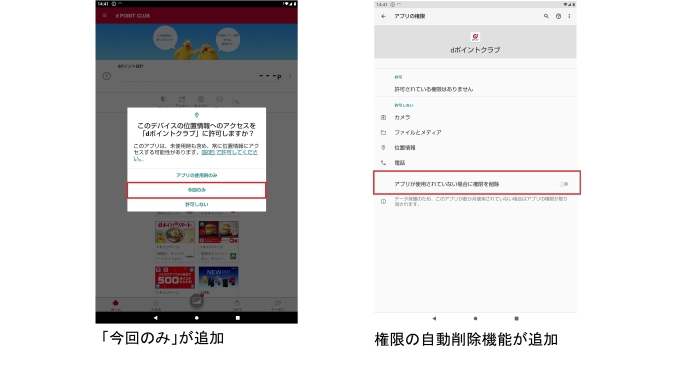Switch to the ホーム tab in bottom bar

pyautogui.click(x=116, y=305)
